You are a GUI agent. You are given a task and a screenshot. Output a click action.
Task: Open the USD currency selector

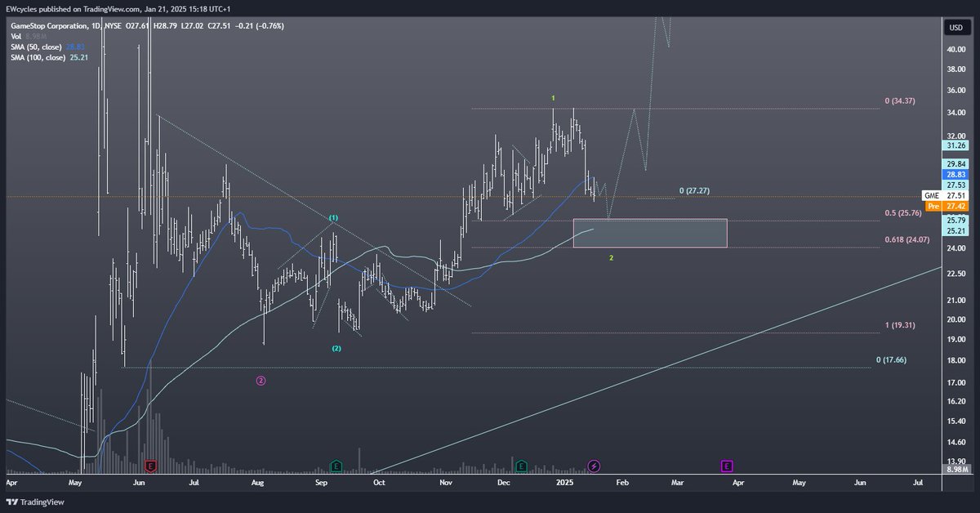[955, 28]
